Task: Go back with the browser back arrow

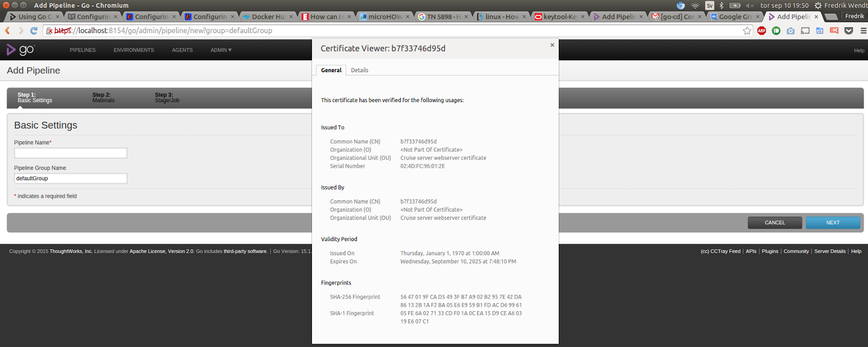Action: 8,30
